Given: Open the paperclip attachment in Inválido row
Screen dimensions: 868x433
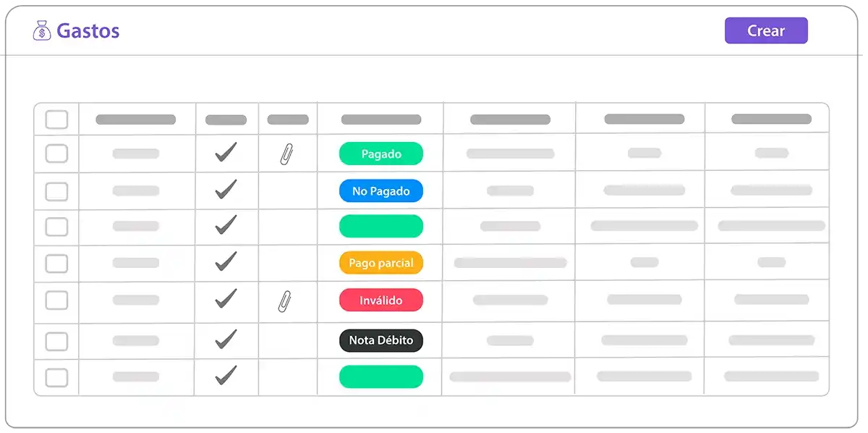Looking at the screenshot, I should (x=285, y=300).
